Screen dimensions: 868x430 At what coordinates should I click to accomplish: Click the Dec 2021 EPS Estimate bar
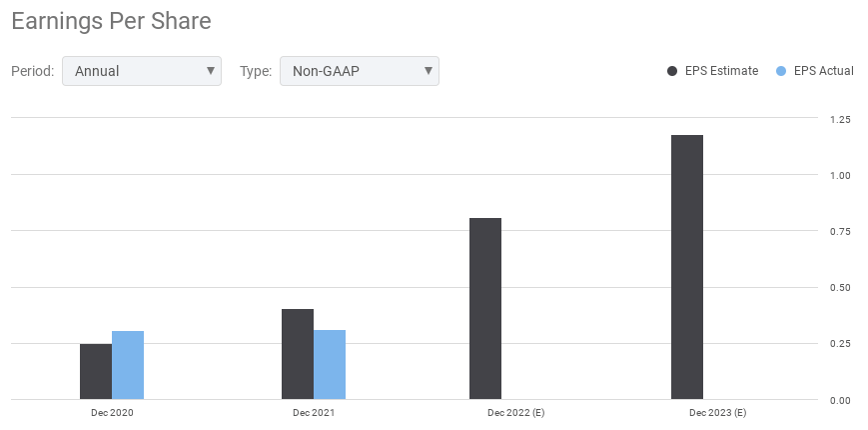298,354
